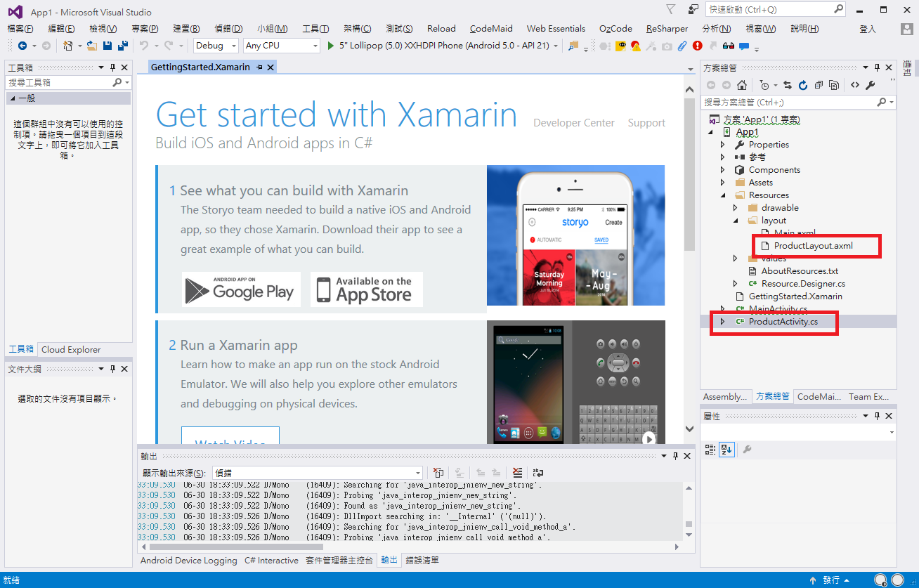Click Collapse All icon in Solution Explorer

tap(819, 85)
